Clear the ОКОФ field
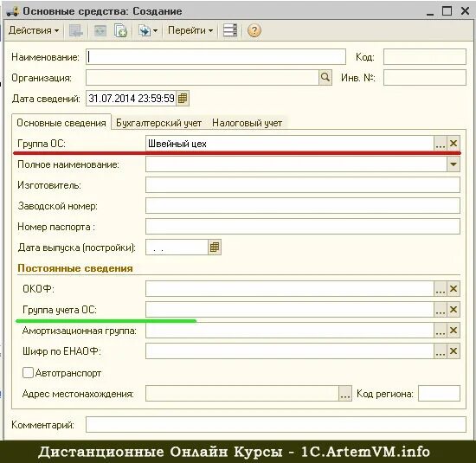 tap(453, 289)
